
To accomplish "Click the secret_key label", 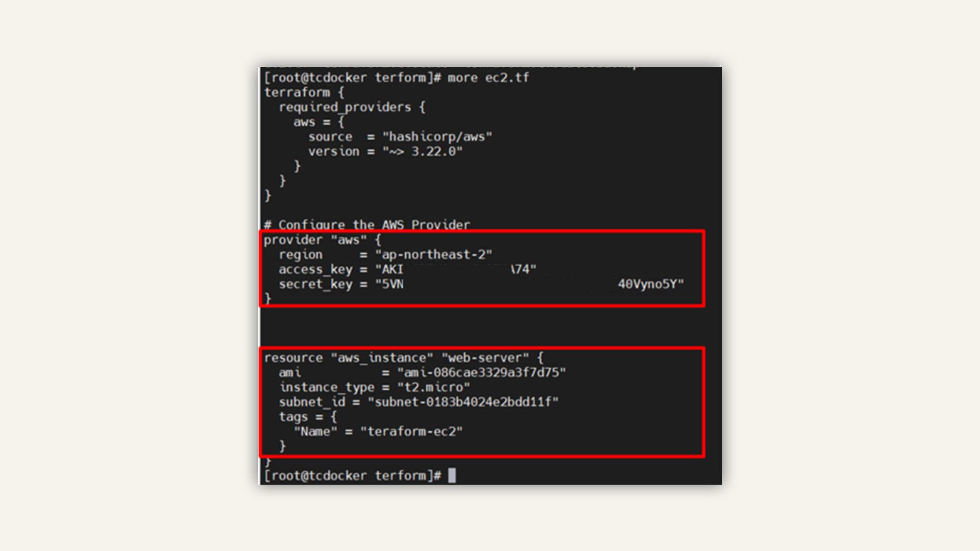I will (315, 284).
